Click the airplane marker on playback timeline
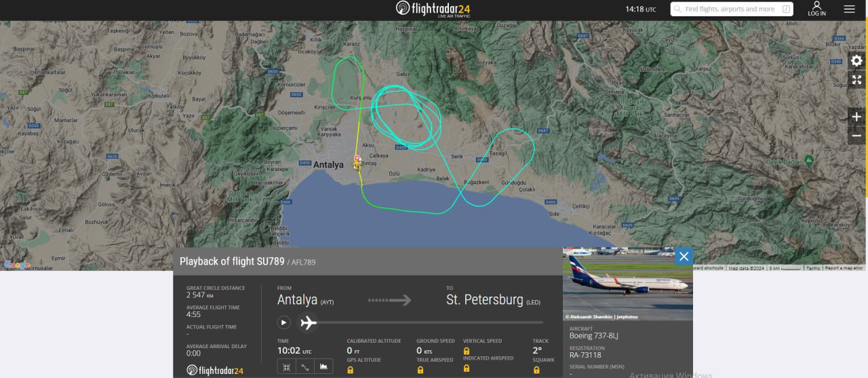 pyautogui.click(x=309, y=322)
